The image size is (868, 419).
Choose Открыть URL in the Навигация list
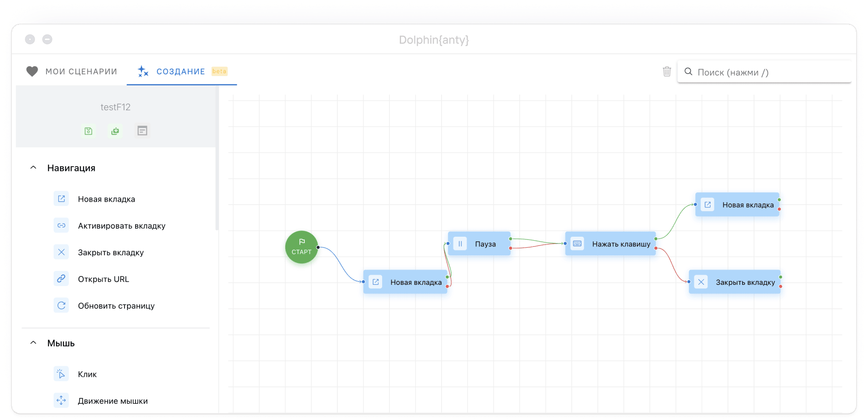coord(103,279)
